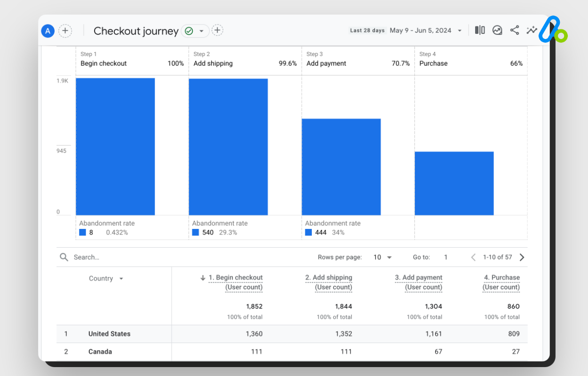Click the '1,360' cell for United States
The height and width of the screenshot is (376, 588).
tap(254, 334)
